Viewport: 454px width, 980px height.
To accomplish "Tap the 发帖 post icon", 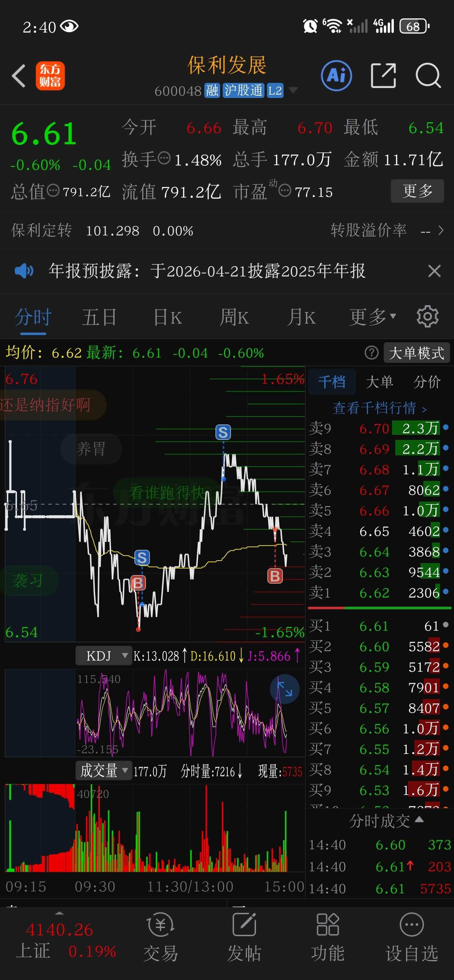I will click(x=244, y=925).
